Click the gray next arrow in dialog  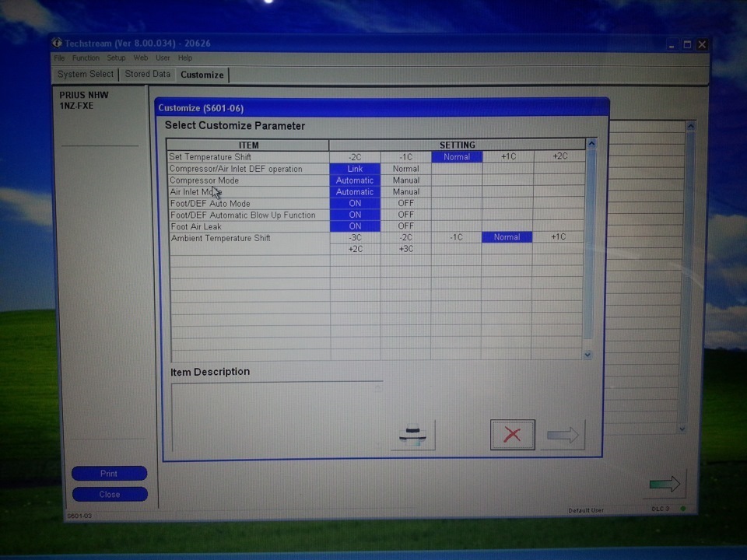click(563, 434)
